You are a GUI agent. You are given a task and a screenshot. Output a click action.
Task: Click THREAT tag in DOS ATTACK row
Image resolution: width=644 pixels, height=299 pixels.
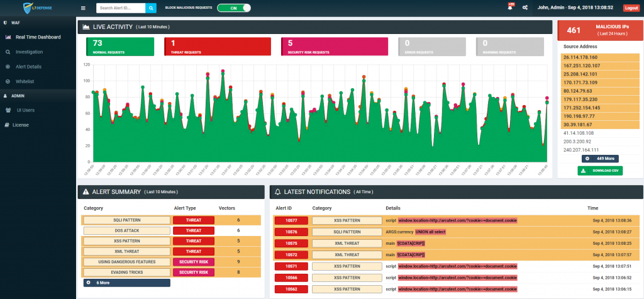click(x=194, y=231)
